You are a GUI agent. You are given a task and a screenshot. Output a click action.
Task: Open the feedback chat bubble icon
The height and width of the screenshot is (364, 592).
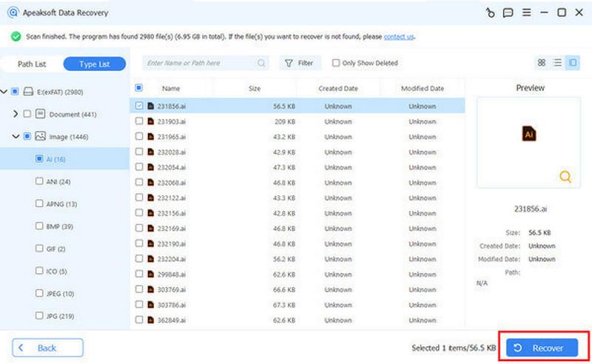(508, 13)
